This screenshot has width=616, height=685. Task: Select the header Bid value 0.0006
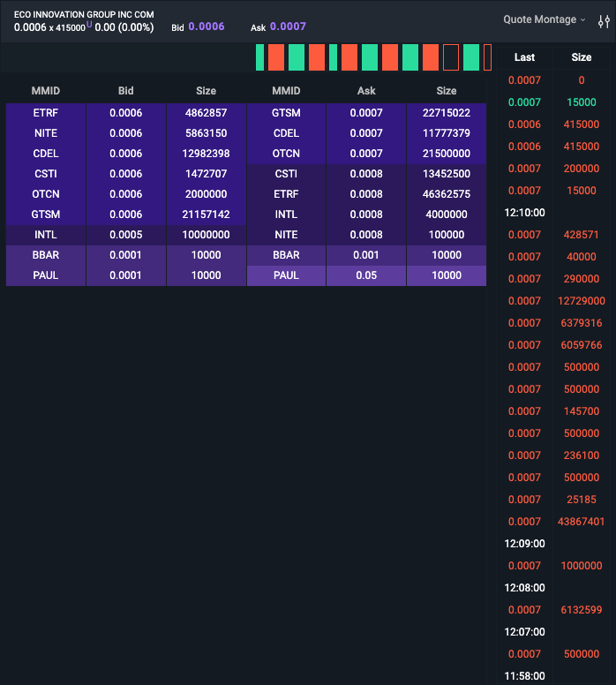click(207, 26)
